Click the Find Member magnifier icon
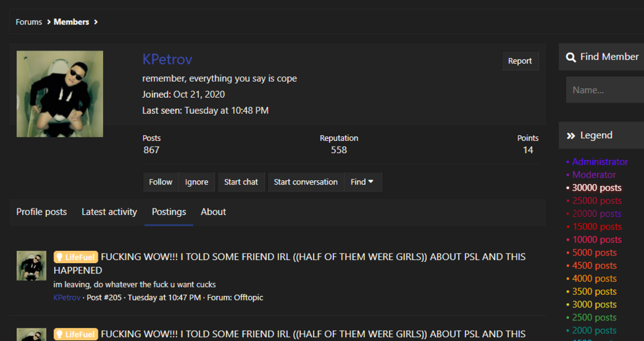The width and height of the screenshot is (644, 341). (x=571, y=57)
